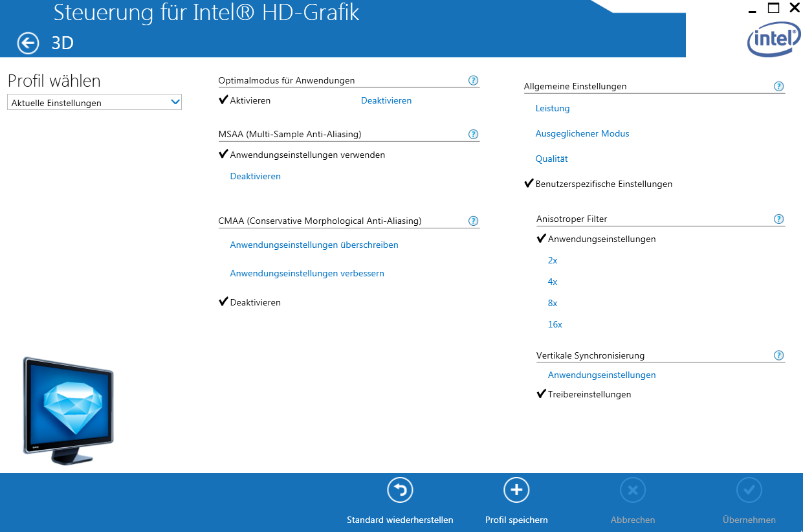Image resolution: width=803 pixels, height=532 pixels.
Task: Go back using the circled arrow icon
Action: [28, 43]
